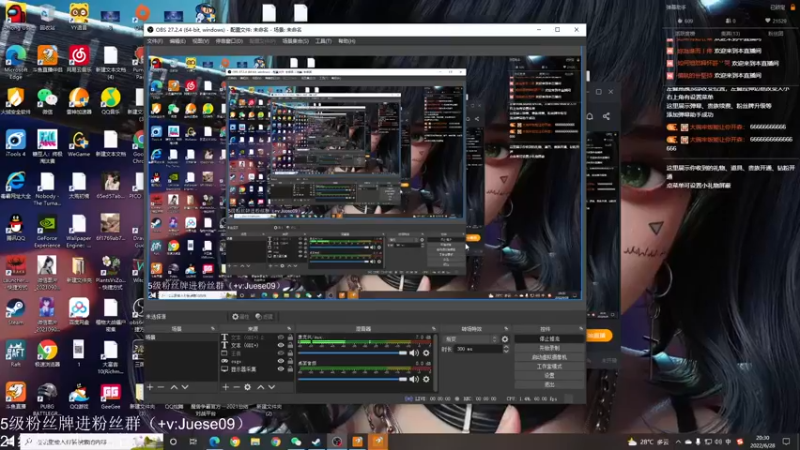Open Task View button on taskbar
Screen dimensions: 800x450
tap(193, 442)
